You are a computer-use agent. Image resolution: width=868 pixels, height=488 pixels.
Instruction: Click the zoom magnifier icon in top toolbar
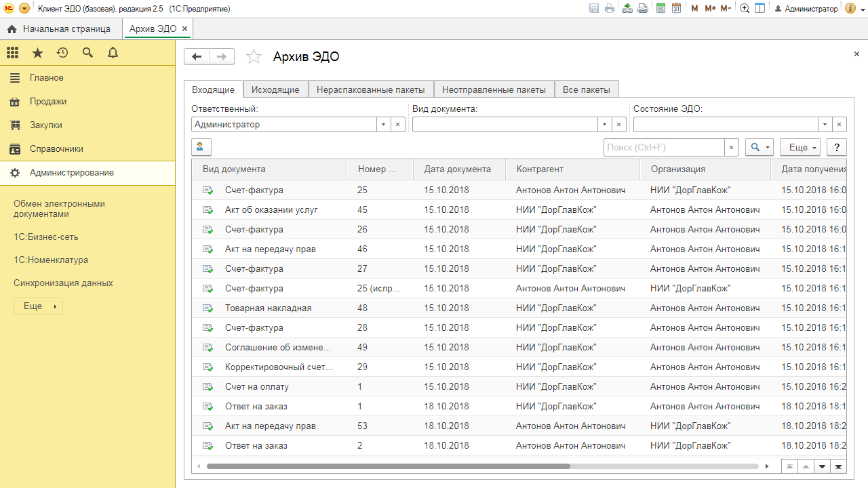745,9
